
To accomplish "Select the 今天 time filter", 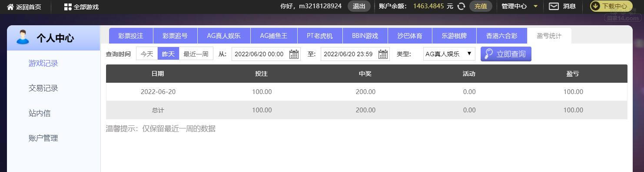I will [x=147, y=54].
